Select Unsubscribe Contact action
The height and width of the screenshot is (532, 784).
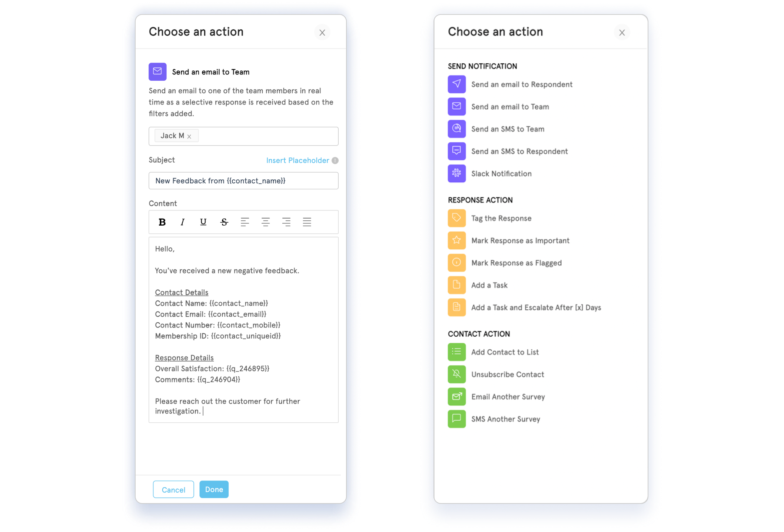[x=508, y=374]
